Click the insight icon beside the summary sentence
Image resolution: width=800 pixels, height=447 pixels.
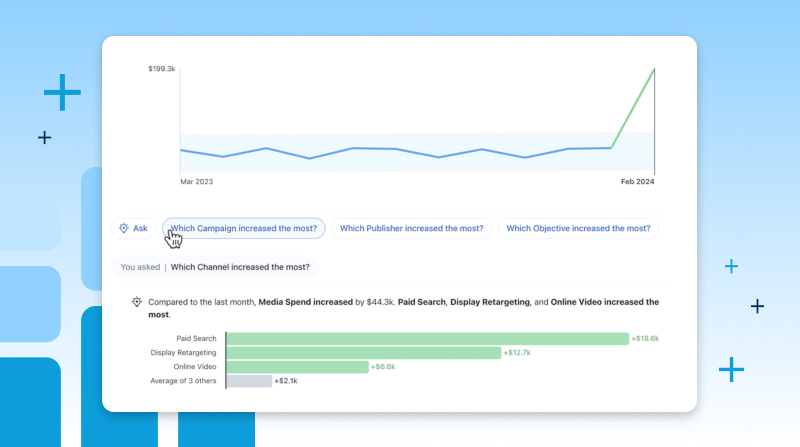click(x=136, y=301)
